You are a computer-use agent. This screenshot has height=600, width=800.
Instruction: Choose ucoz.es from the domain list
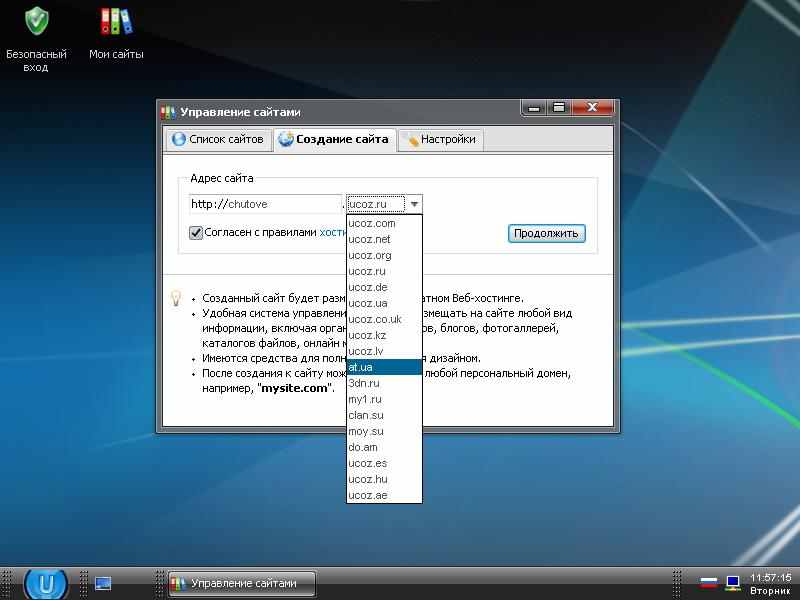[x=384, y=463]
